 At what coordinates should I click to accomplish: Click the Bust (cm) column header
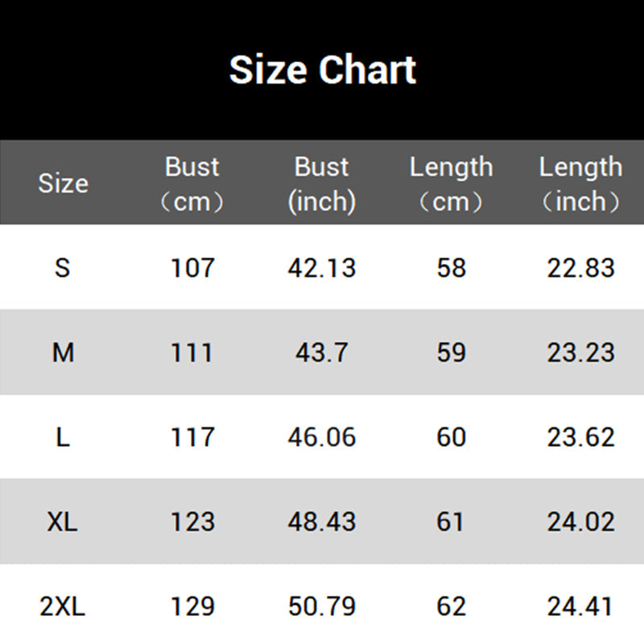coord(192,184)
